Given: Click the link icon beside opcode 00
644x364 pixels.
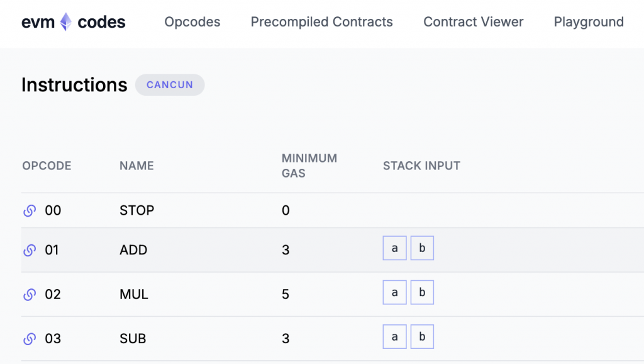Looking at the screenshot, I should pyautogui.click(x=29, y=211).
